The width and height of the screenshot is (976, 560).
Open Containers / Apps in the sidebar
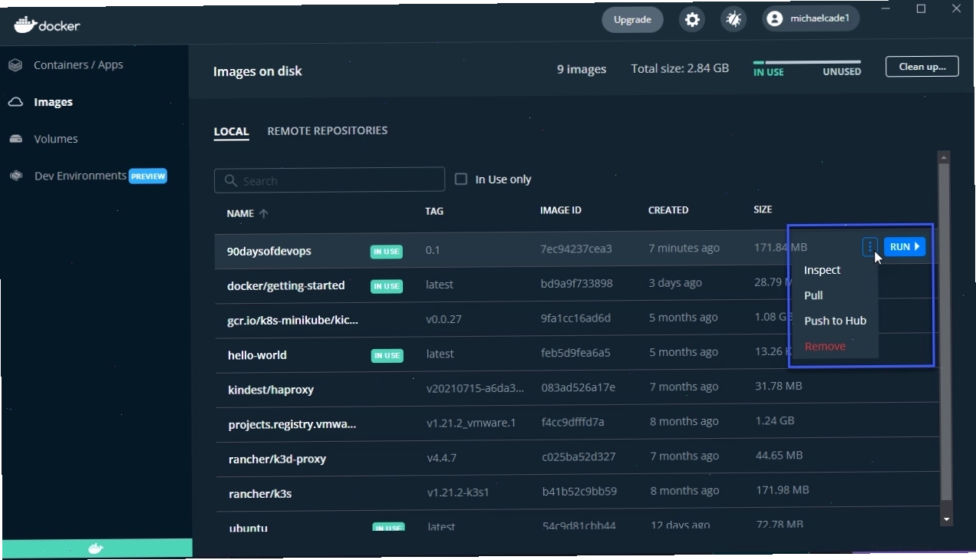[x=78, y=65]
